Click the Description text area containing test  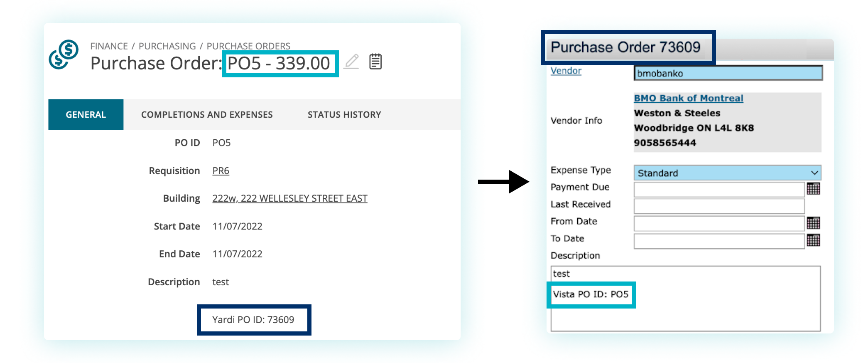coord(686,299)
